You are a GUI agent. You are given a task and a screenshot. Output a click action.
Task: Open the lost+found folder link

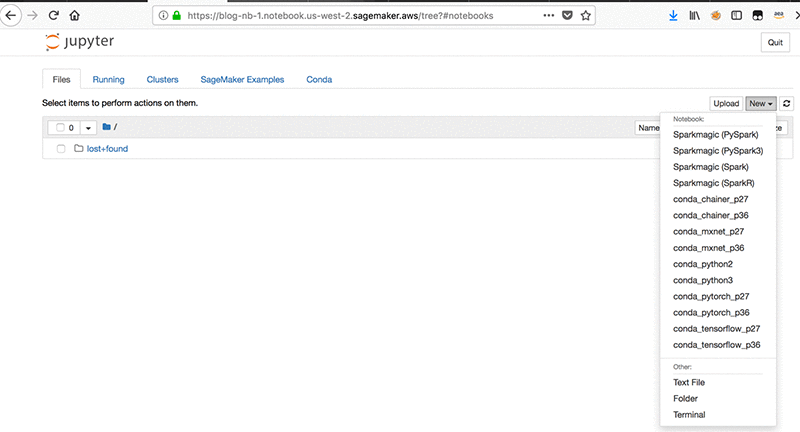pos(107,149)
